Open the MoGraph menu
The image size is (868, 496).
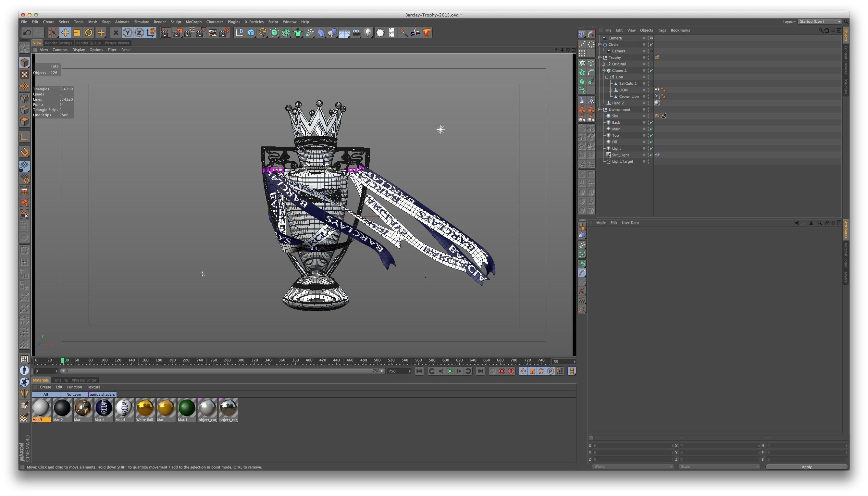point(193,22)
